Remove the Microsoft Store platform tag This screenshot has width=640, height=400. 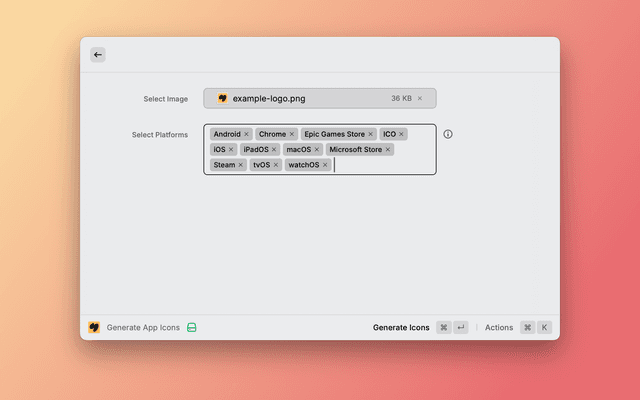[388, 150]
